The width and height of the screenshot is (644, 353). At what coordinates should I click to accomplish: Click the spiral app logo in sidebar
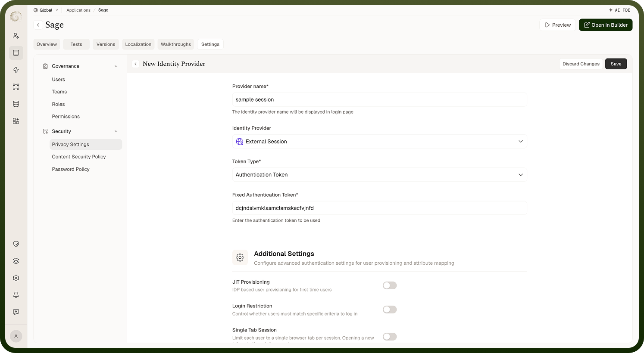click(16, 16)
